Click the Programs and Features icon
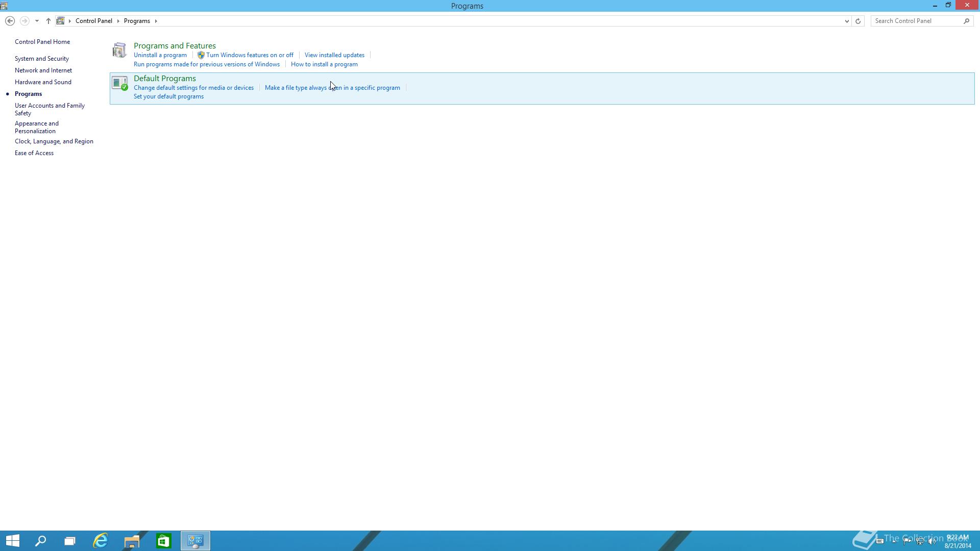The width and height of the screenshot is (980, 551). tap(119, 50)
